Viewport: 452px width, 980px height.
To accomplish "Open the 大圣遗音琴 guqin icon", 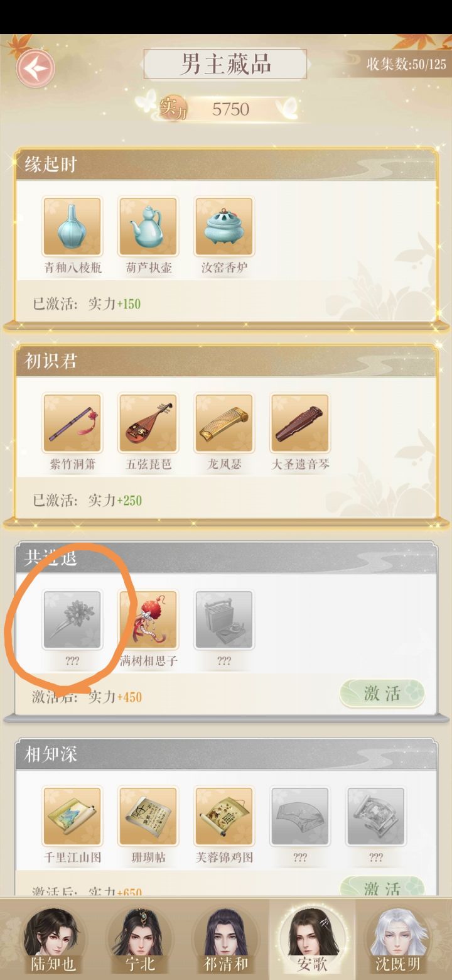I will [300, 423].
